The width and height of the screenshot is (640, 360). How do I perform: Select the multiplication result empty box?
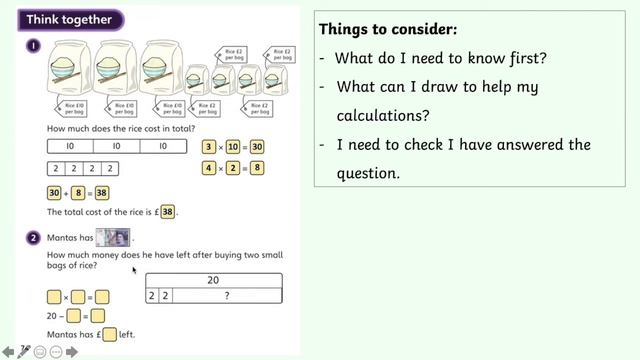coord(102,297)
